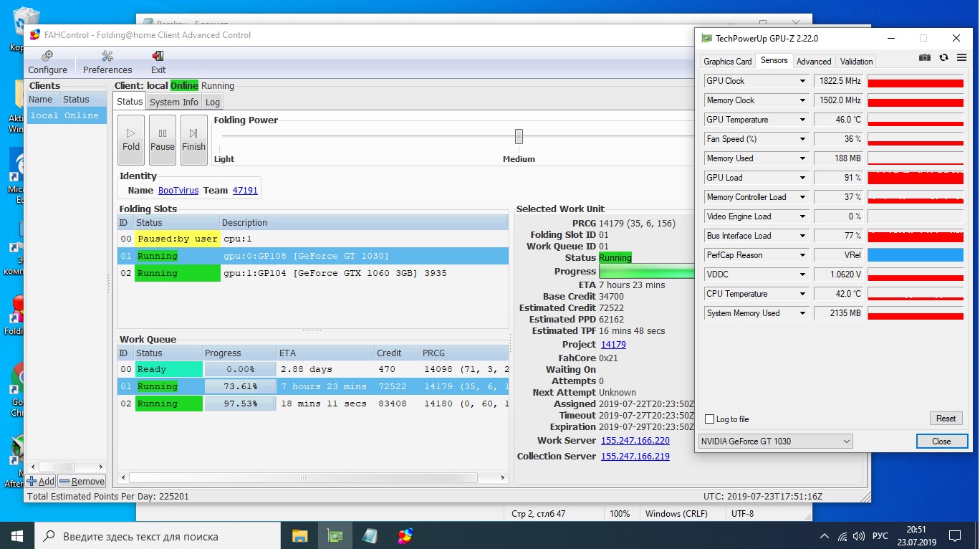Open the team 47191 link
Screen dimensions: 980x549
click(x=245, y=191)
